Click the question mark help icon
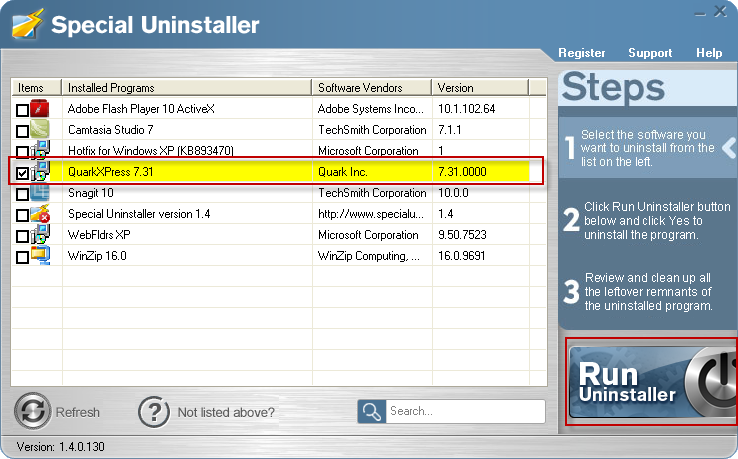 (x=153, y=412)
